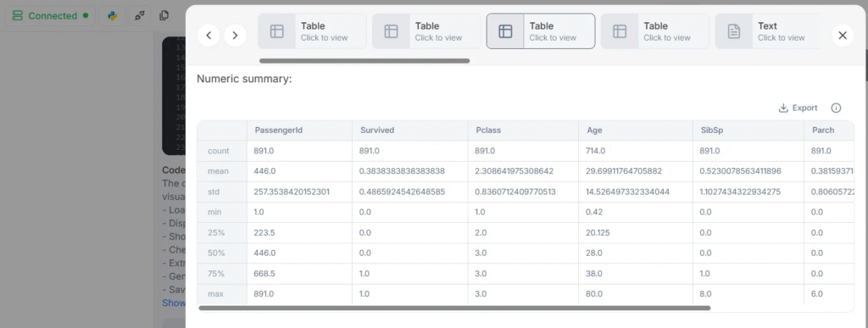Go to next output with right chevron

(x=236, y=36)
